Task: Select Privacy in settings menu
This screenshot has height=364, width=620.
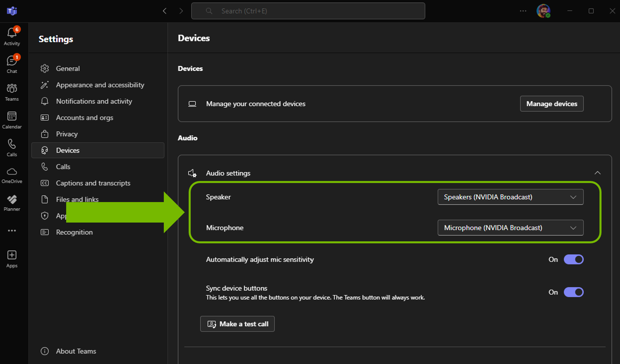Action: click(x=67, y=134)
